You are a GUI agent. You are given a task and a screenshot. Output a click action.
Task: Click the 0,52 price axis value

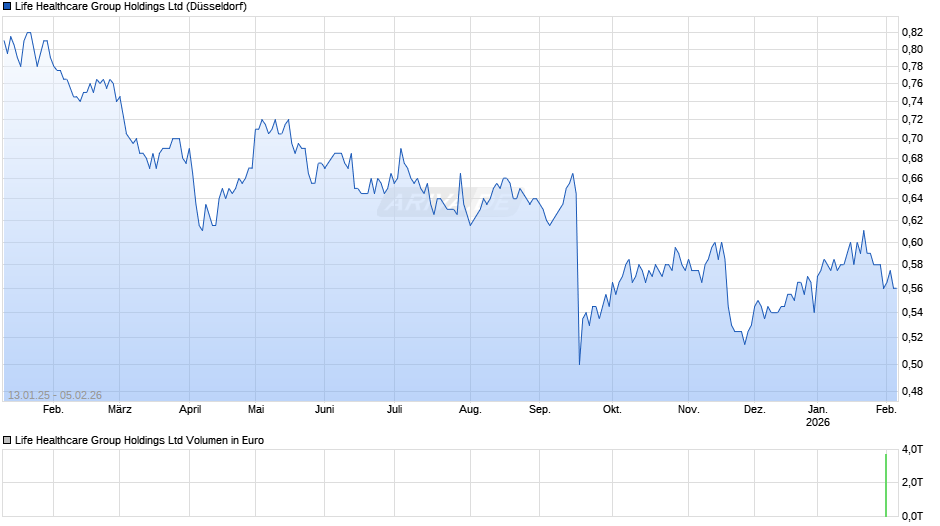(912, 337)
